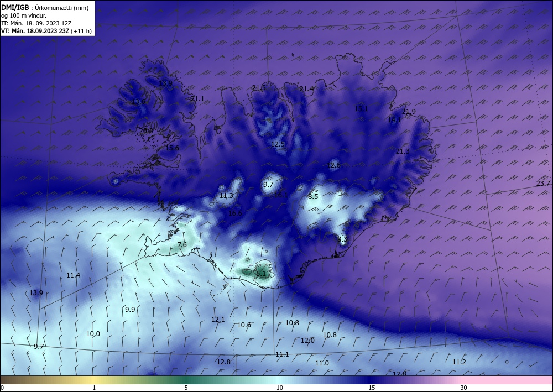Click the 10.0 value over the sea
This screenshot has height=392, width=553.
tap(93, 334)
